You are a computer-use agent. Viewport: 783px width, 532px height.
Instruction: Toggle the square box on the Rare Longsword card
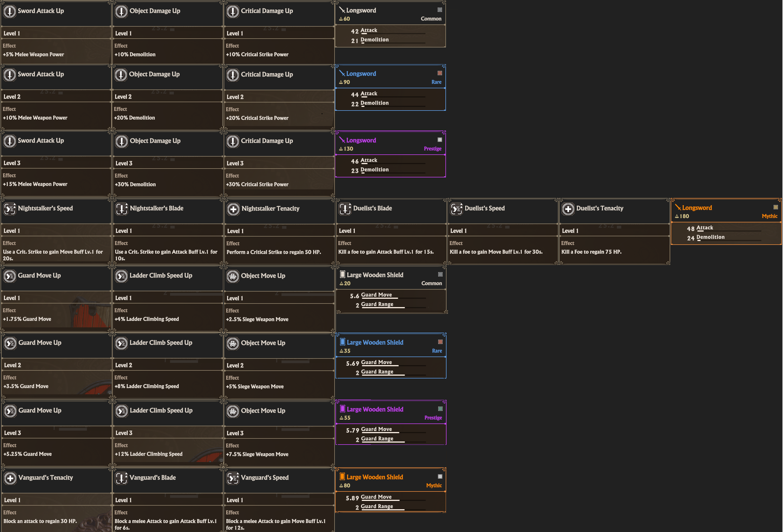tap(440, 73)
